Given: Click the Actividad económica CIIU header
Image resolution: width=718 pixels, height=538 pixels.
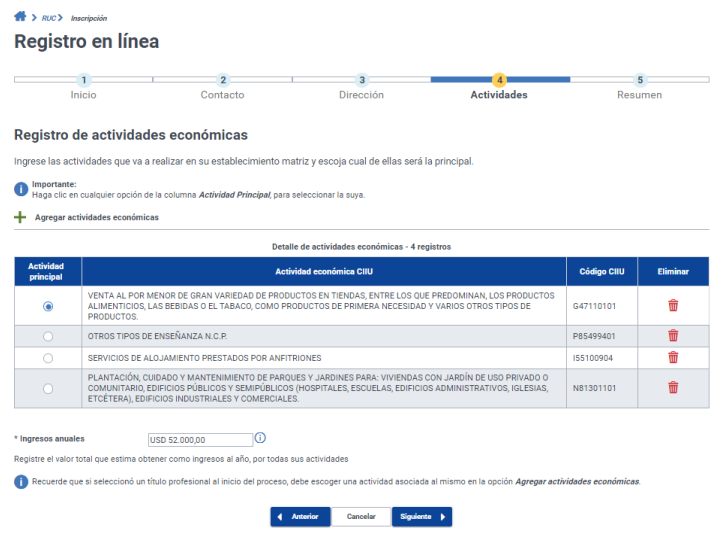Looking at the screenshot, I should click(x=324, y=272).
